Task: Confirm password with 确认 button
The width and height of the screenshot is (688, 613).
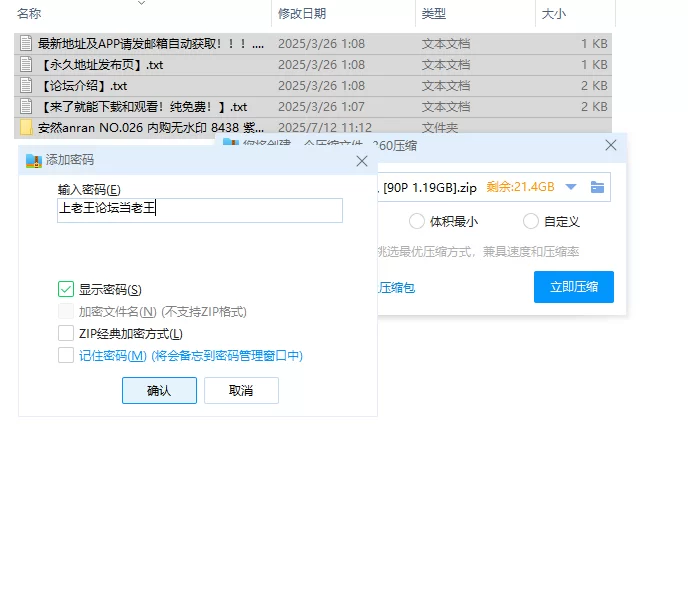Action: pyautogui.click(x=159, y=390)
